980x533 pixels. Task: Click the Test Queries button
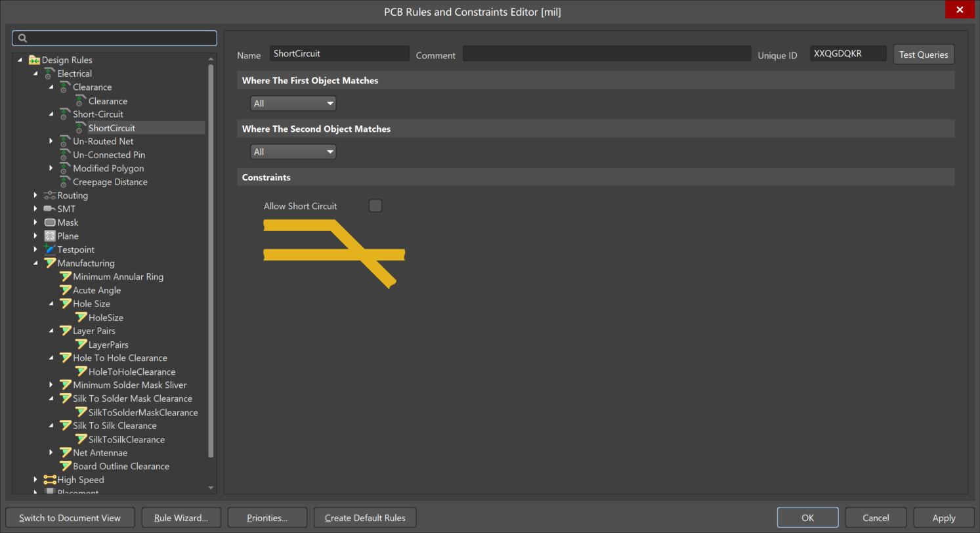[x=923, y=54]
